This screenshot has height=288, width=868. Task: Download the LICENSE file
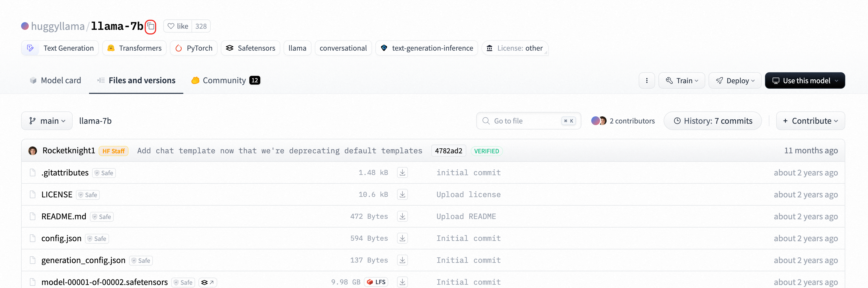tap(402, 194)
